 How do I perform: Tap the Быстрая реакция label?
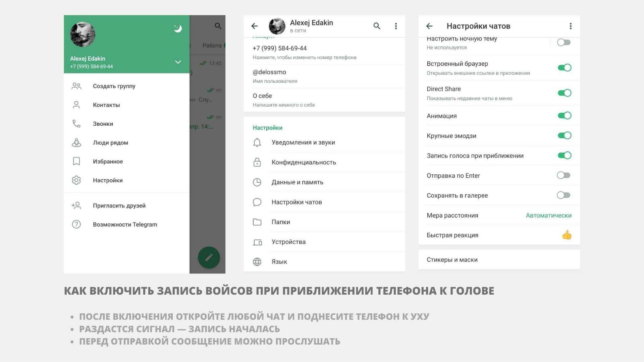point(452,235)
